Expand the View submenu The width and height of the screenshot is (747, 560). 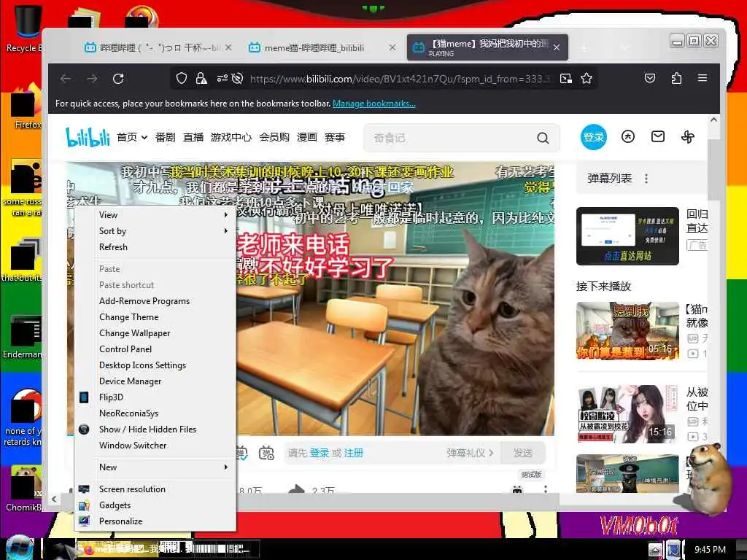pyautogui.click(x=155, y=215)
